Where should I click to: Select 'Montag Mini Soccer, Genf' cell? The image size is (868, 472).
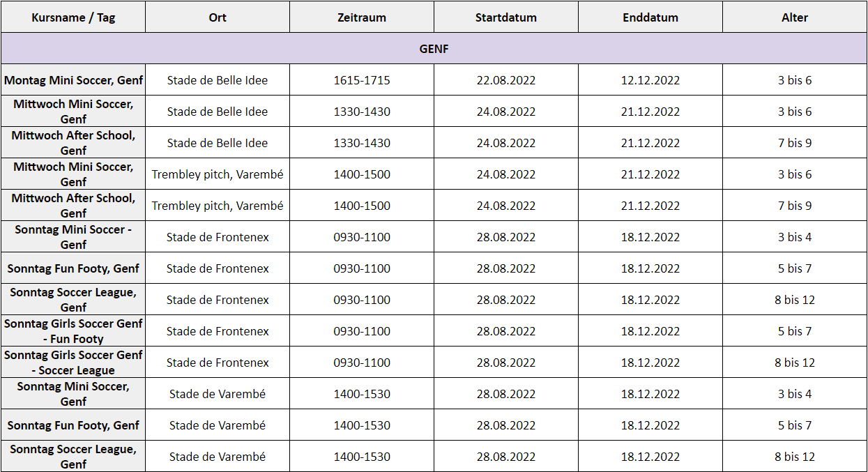pos(73,80)
